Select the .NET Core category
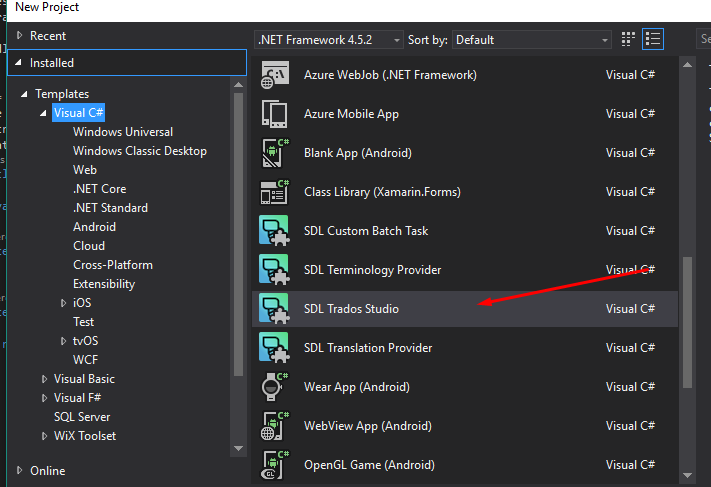 tap(99, 189)
